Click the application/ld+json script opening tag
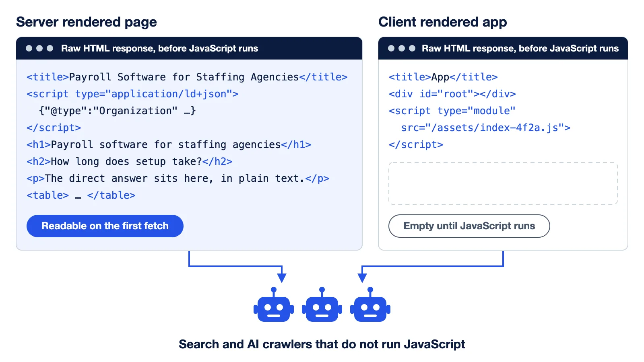 (x=132, y=94)
